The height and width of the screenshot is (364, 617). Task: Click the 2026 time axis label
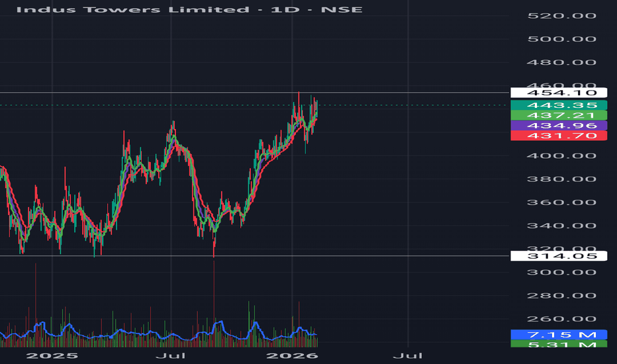[292, 356]
